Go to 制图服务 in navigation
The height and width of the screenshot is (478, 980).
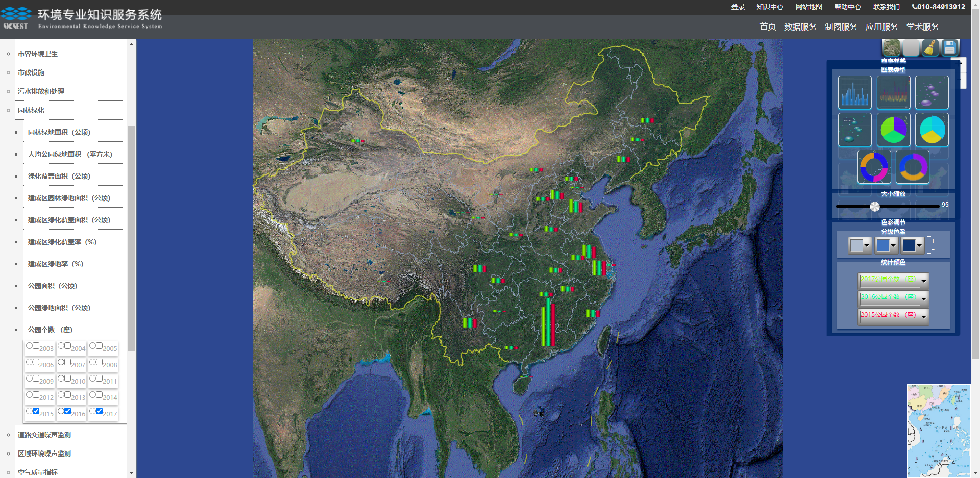pyautogui.click(x=841, y=27)
